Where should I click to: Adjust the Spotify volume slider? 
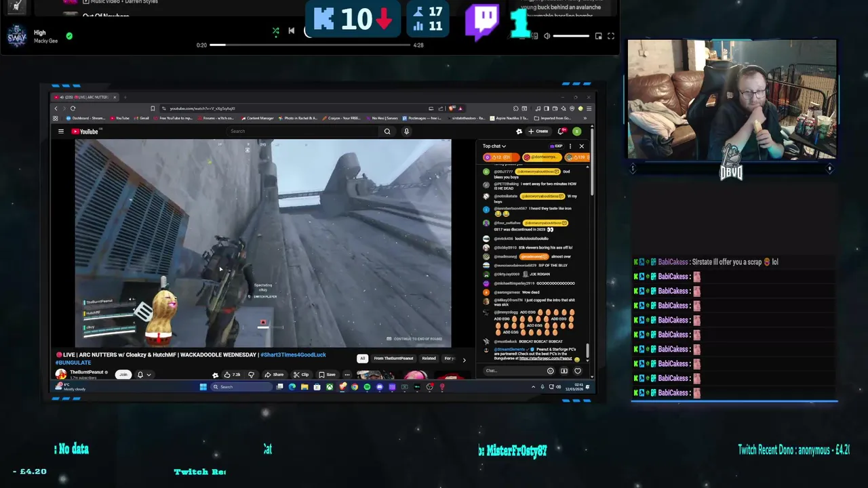tap(571, 36)
